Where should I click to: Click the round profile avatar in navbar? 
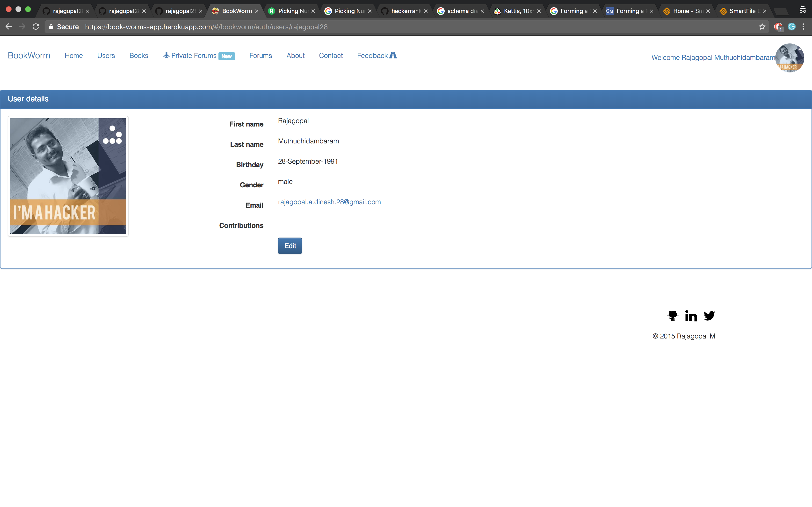(x=789, y=58)
